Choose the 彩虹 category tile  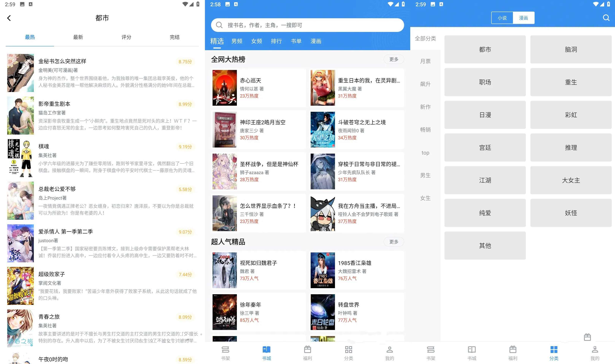click(571, 115)
